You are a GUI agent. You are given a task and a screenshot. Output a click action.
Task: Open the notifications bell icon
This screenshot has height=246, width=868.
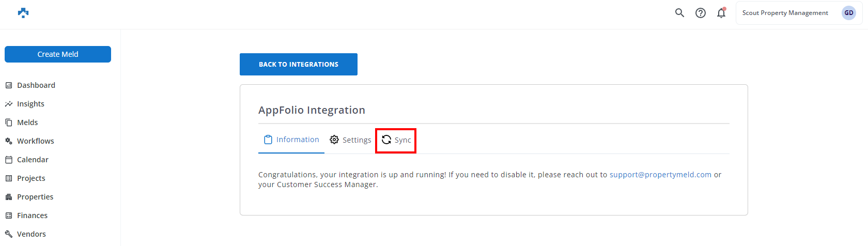click(721, 13)
